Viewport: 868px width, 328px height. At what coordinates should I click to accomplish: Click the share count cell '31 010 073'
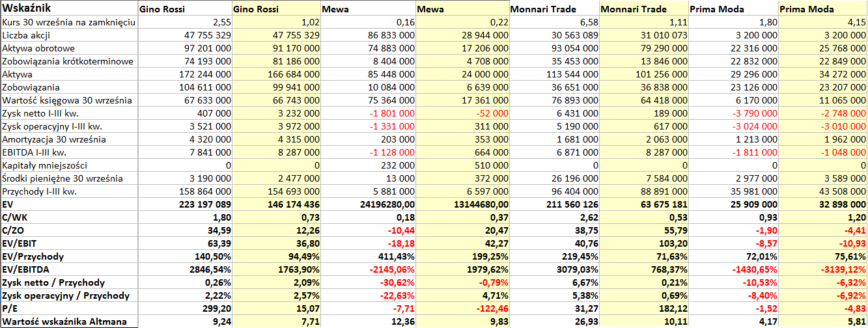coord(644,35)
